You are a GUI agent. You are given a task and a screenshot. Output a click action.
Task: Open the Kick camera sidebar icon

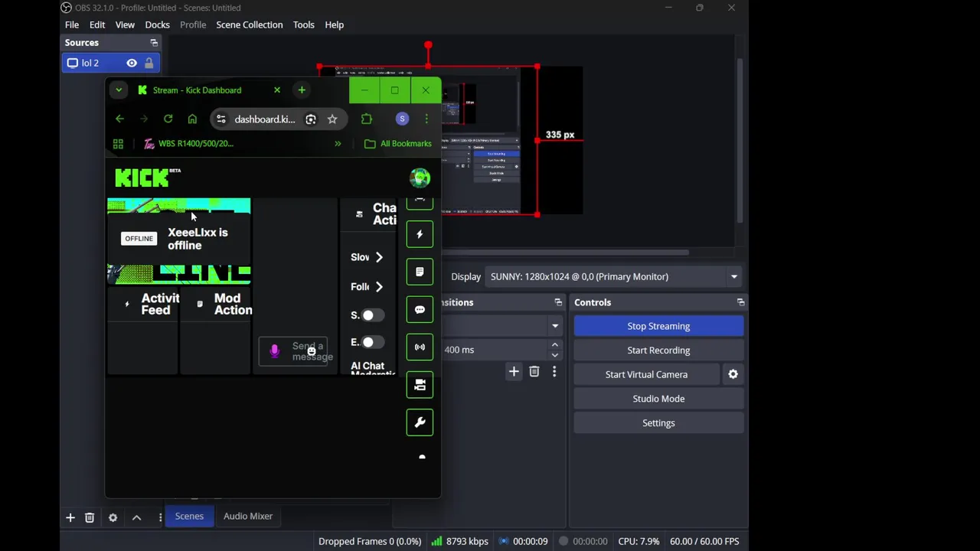pos(420,385)
